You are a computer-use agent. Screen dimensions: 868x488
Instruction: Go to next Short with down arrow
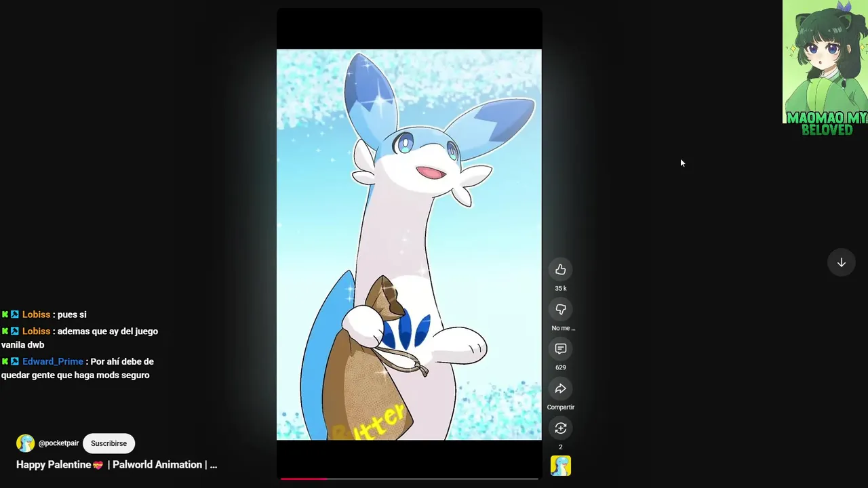841,262
